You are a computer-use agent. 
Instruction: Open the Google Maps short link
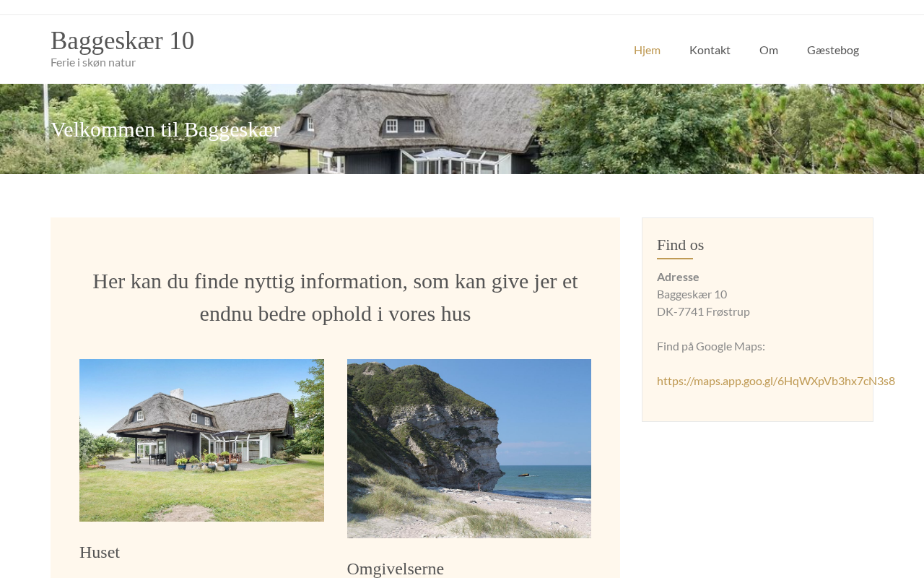coord(775,381)
